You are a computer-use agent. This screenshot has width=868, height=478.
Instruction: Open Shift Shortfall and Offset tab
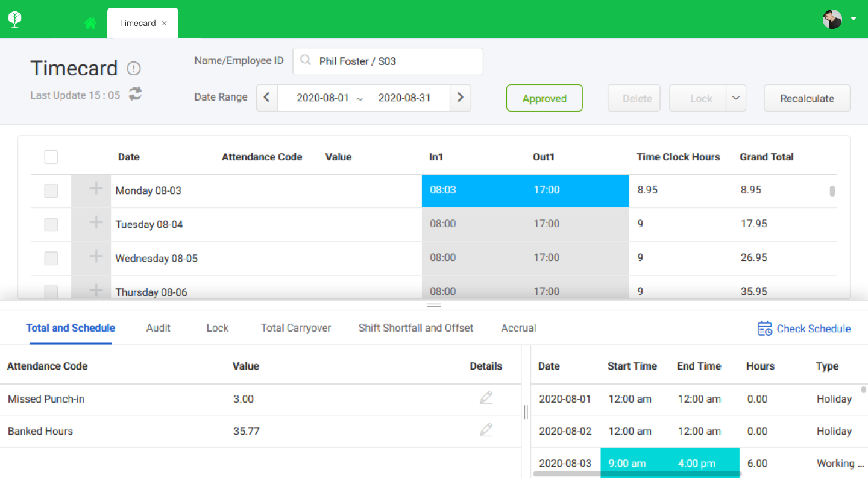[416, 328]
